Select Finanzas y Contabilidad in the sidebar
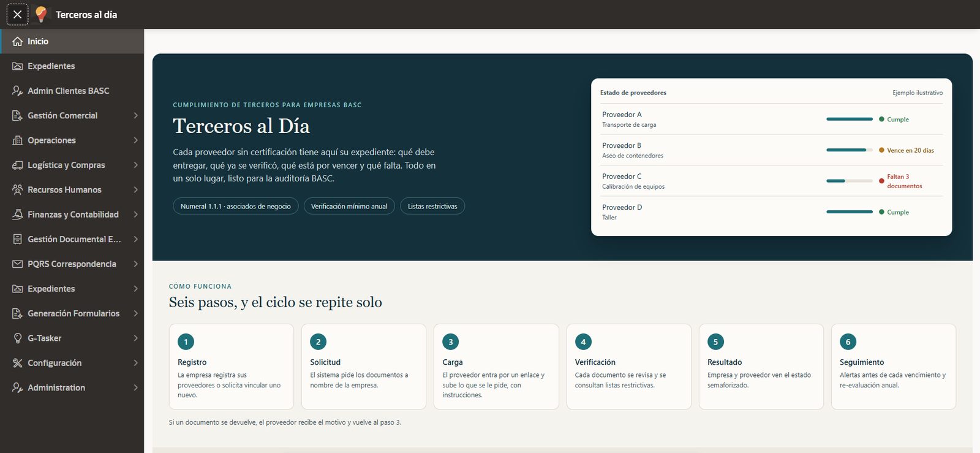The image size is (980, 453). coord(72,215)
